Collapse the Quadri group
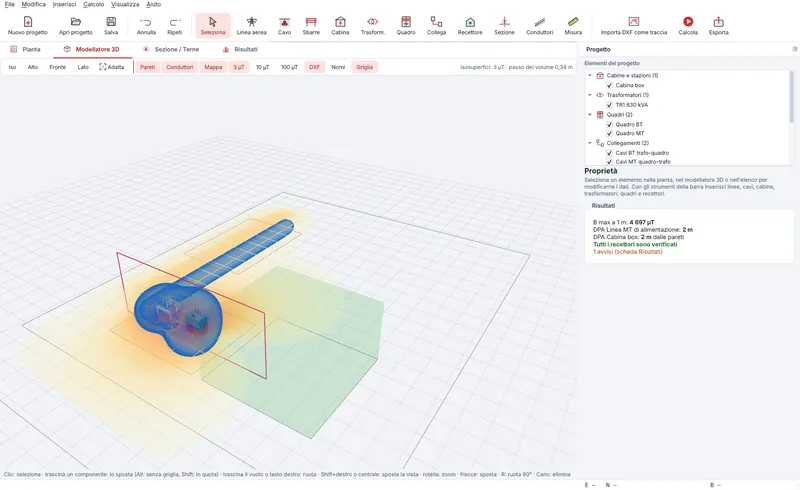The image size is (800, 490). [x=590, y=114]
